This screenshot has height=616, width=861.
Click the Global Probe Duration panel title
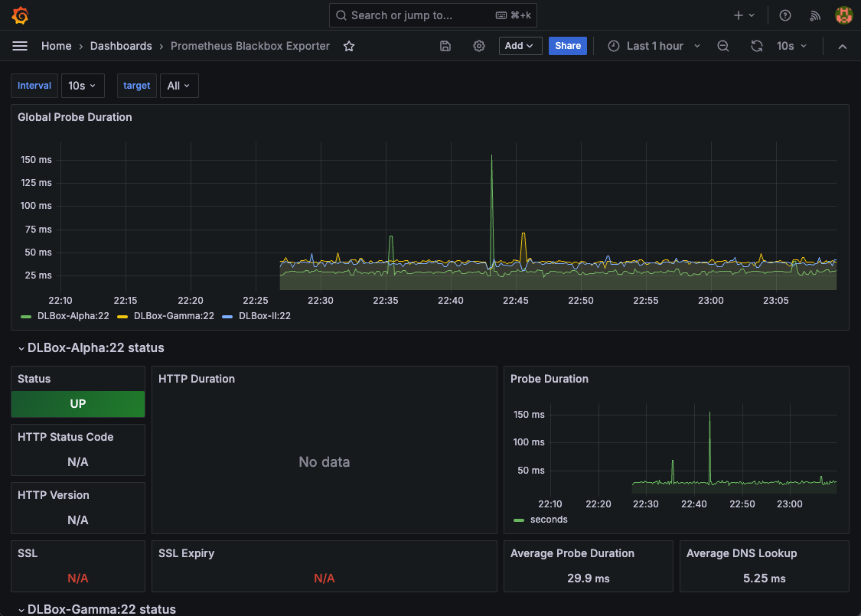[75, 117]
